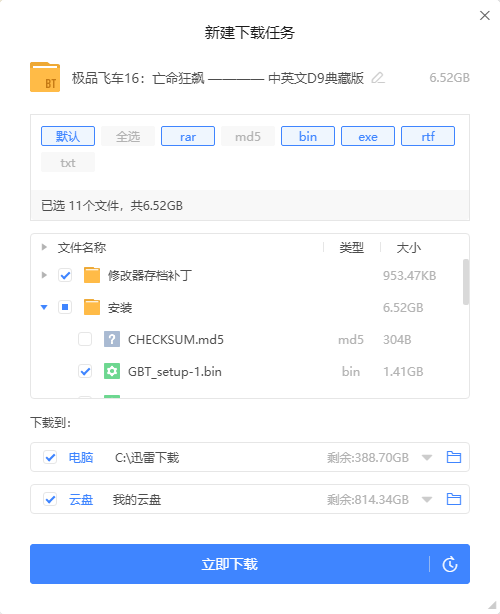
Task: Uncheck the GBT_setup-1.bin checkbox
Action: coord(85,371)
